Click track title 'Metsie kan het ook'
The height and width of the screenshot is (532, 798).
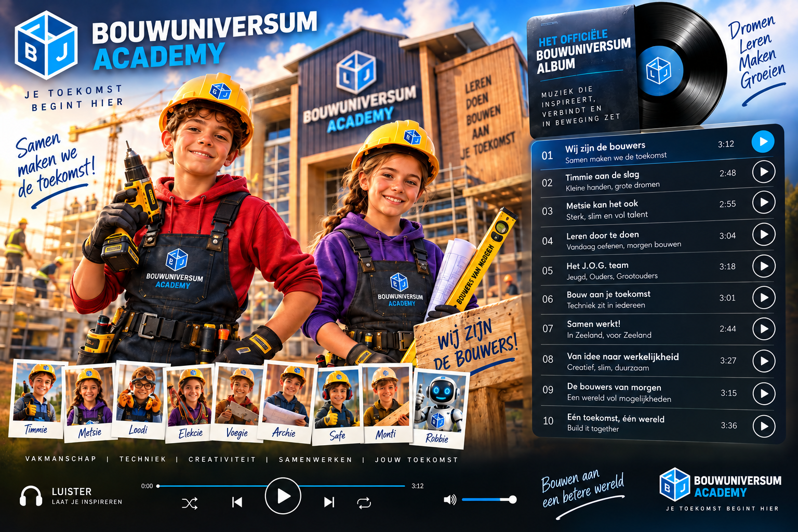(602, 205)
